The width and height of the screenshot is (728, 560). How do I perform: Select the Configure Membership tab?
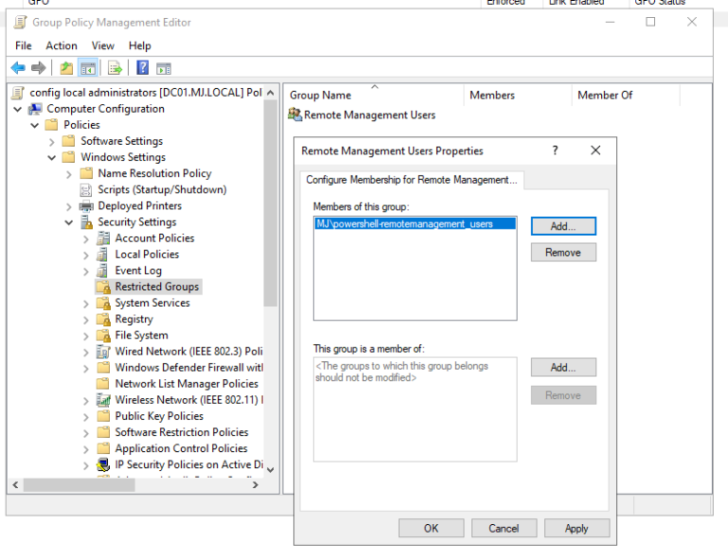click(410, 179)
